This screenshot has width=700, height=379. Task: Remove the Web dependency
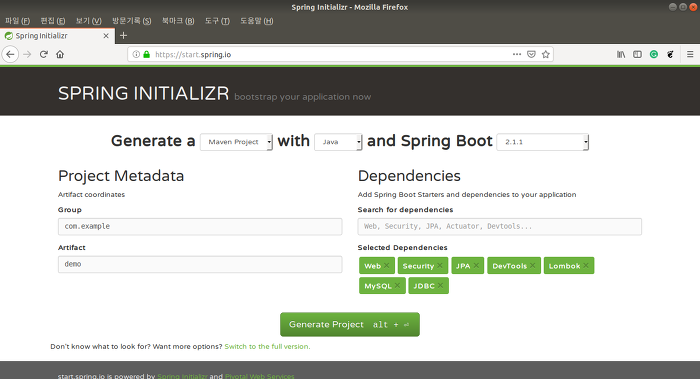pyautogui.click(x=387, y=266)
